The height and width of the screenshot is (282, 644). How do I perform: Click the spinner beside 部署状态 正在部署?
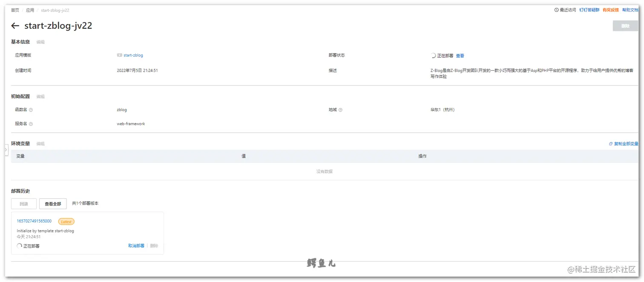click(x=433, y=56)
